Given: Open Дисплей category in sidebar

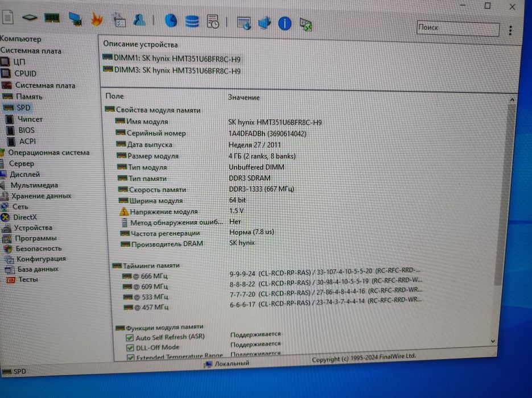Looking at the screenshot, I should [x=20, y=174].
